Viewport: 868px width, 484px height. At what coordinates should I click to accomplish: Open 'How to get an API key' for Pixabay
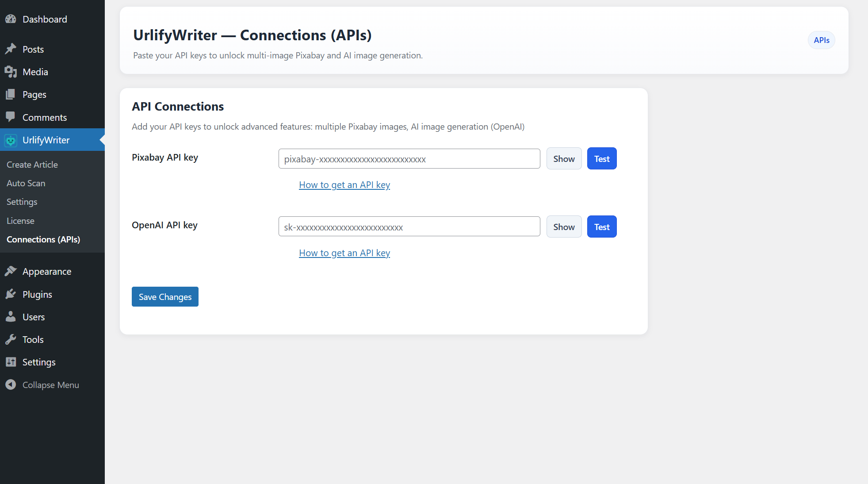click(344, 184)
